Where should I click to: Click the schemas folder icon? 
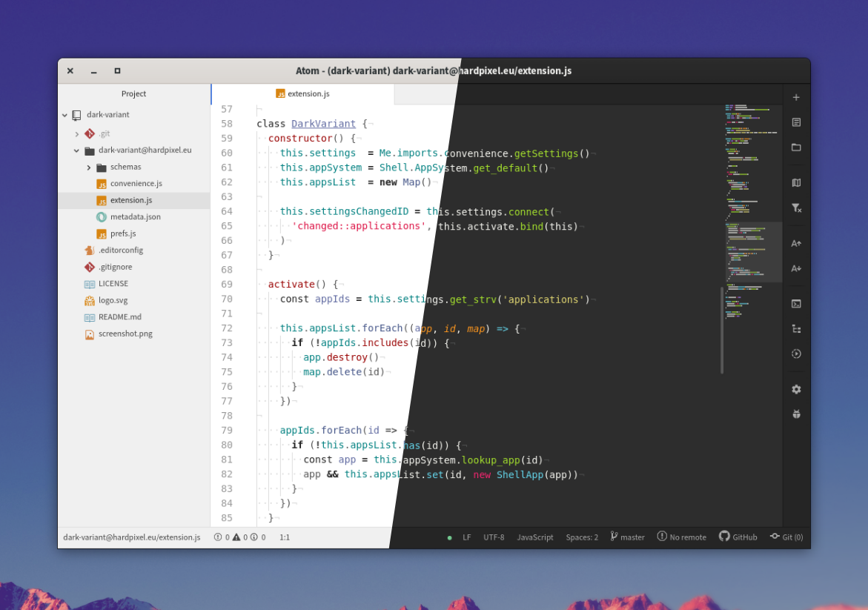click(x=102, y=168)
